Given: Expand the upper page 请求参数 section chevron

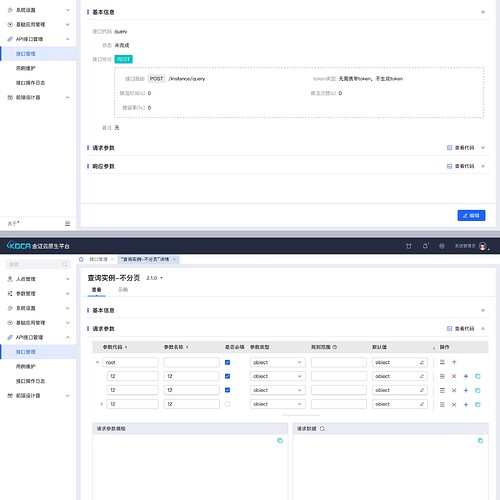Looking at the screenshot, I should click(483, 148).
